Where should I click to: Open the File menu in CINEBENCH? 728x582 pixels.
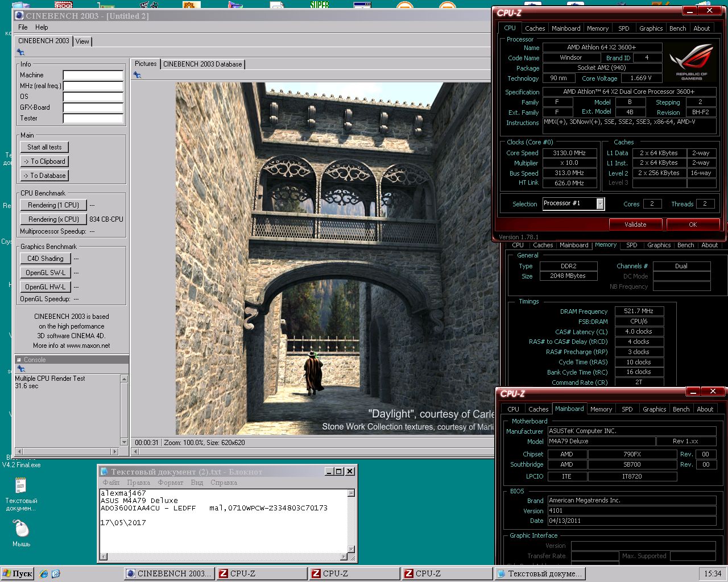coord(23,27)
